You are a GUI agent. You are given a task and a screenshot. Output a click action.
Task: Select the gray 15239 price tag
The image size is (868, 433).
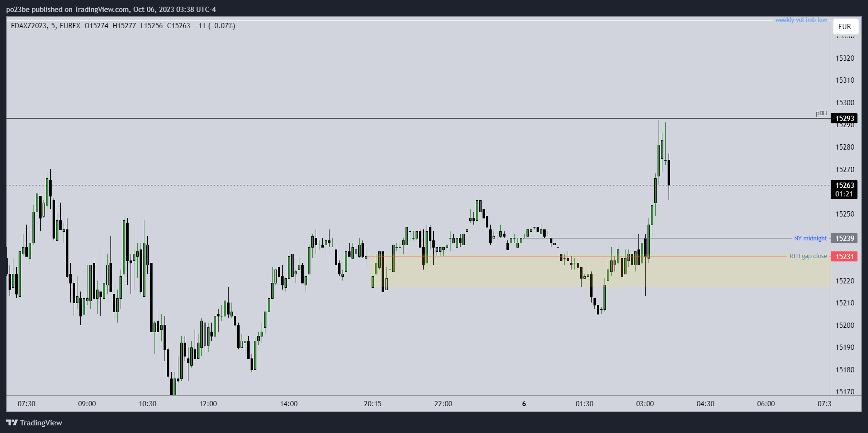click(845, 238)
